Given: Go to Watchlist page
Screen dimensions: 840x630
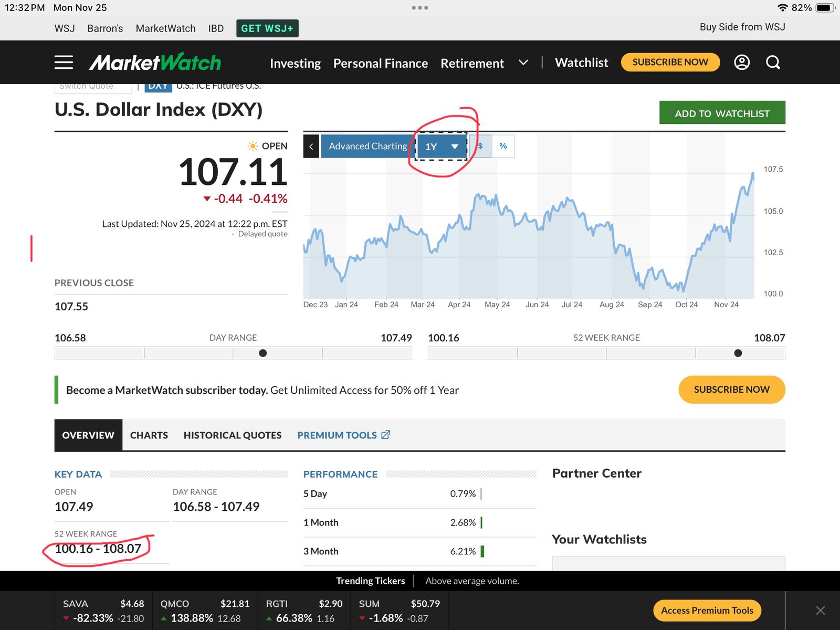Looking at the screenshot, I should 581,62.
